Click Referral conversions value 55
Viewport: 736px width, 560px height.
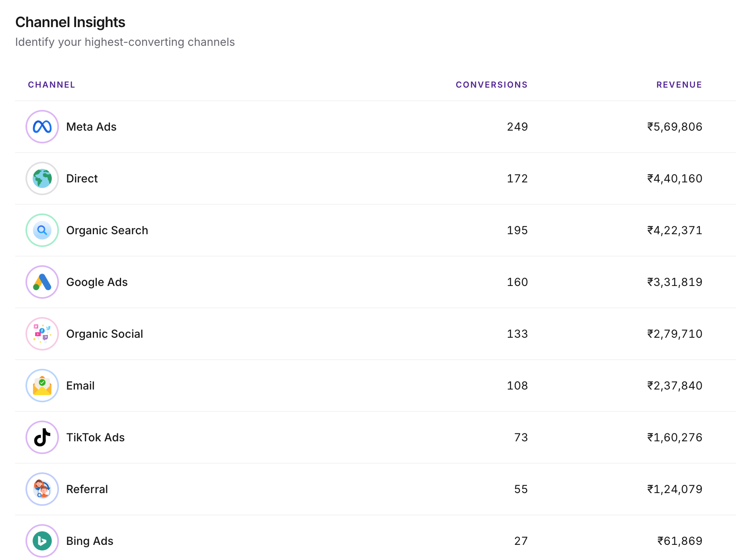coord(521,489)
